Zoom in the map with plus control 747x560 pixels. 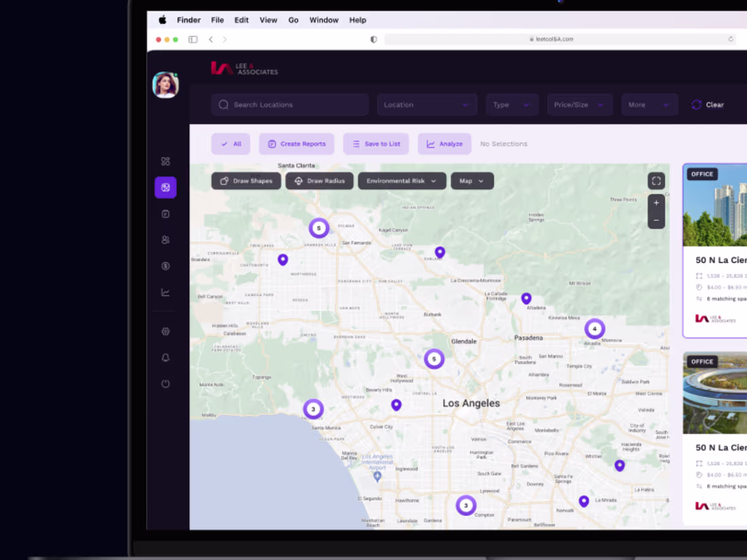[x=656, y=203]
